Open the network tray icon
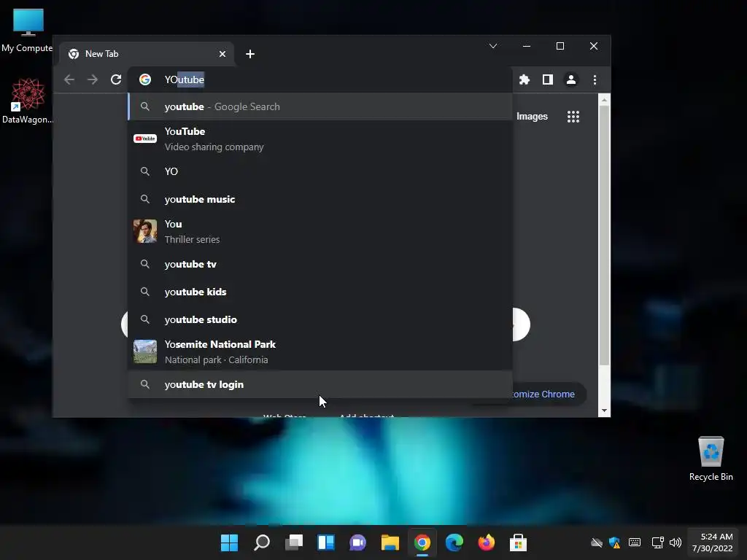This screenshot has height=560, width=747. pyautogui.click(x=657, y=542)
